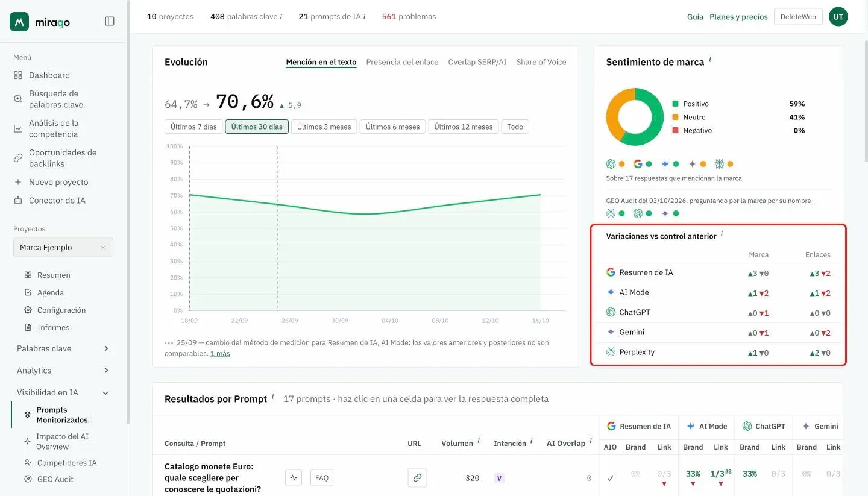Open the Marca Ejemplo project dropdown

click(63, 247)
